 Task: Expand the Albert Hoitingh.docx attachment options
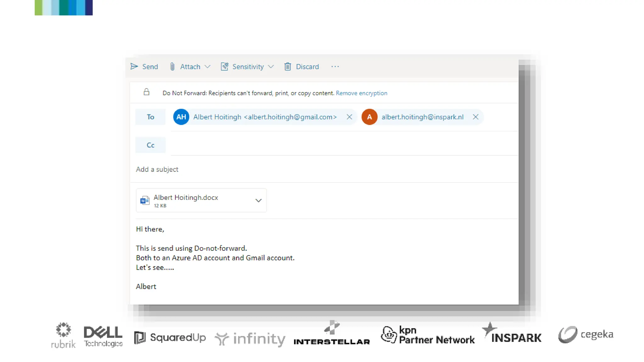pos(258,200)
